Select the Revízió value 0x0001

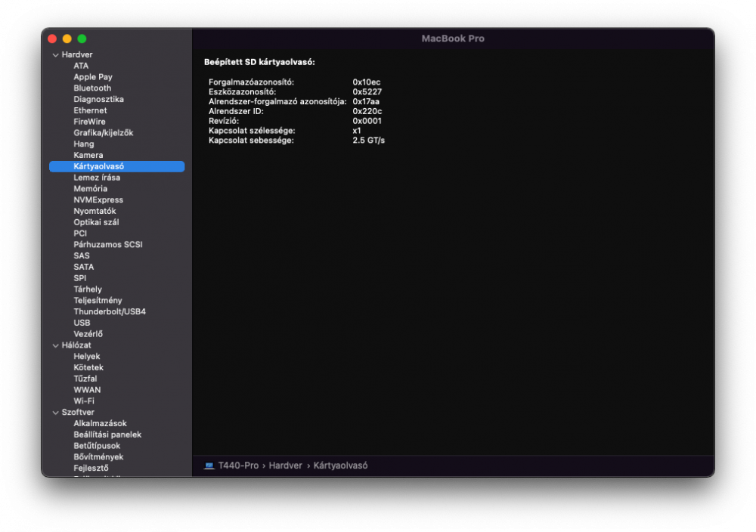coord(367,121)
